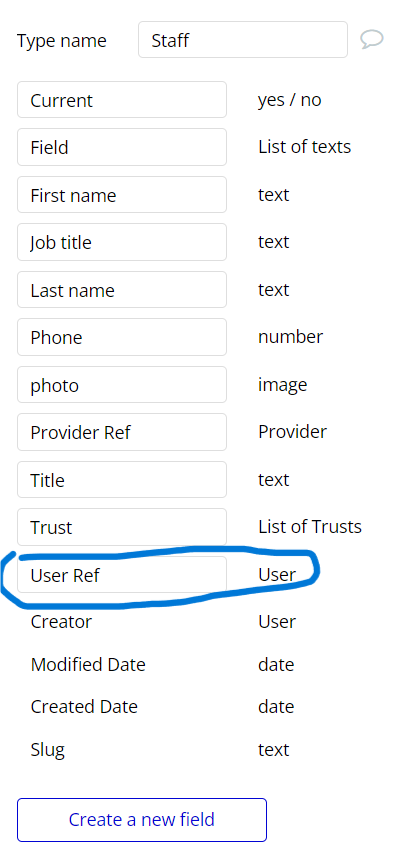
Task: Click the List of texts type label
Action: (x=305, y=147)
